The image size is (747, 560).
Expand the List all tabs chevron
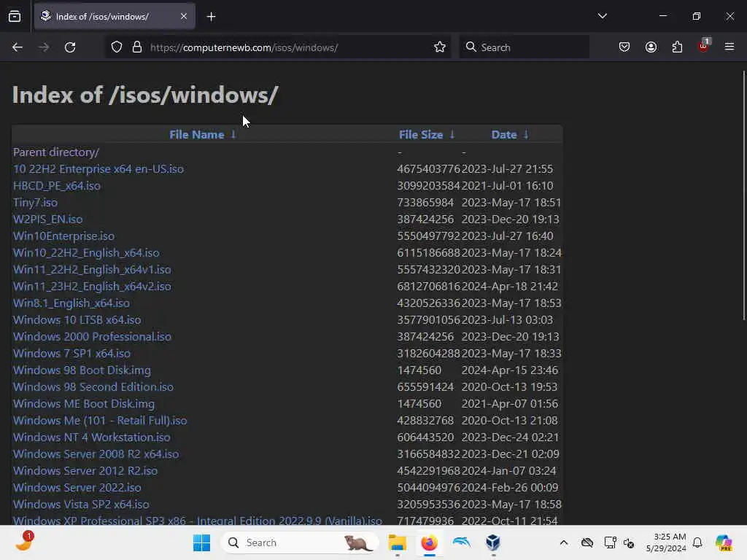pyautogui.click(x=602, y=16)
